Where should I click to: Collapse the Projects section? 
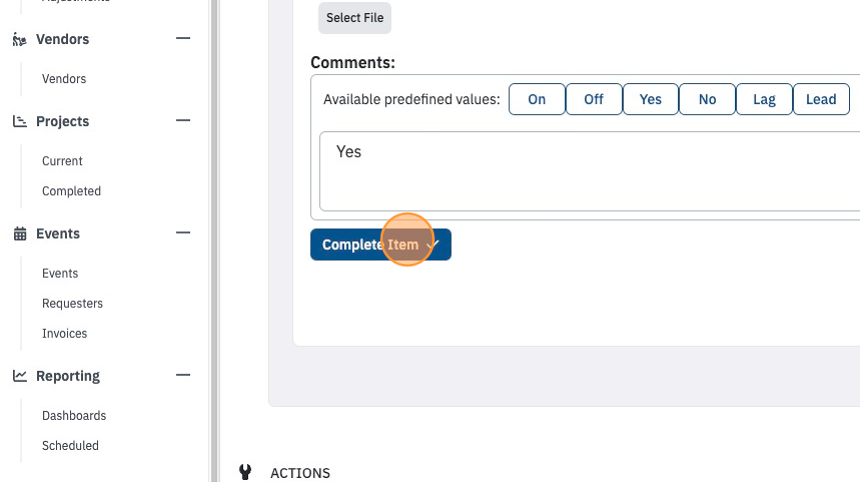pyautogui.click(x=183, y=120)
